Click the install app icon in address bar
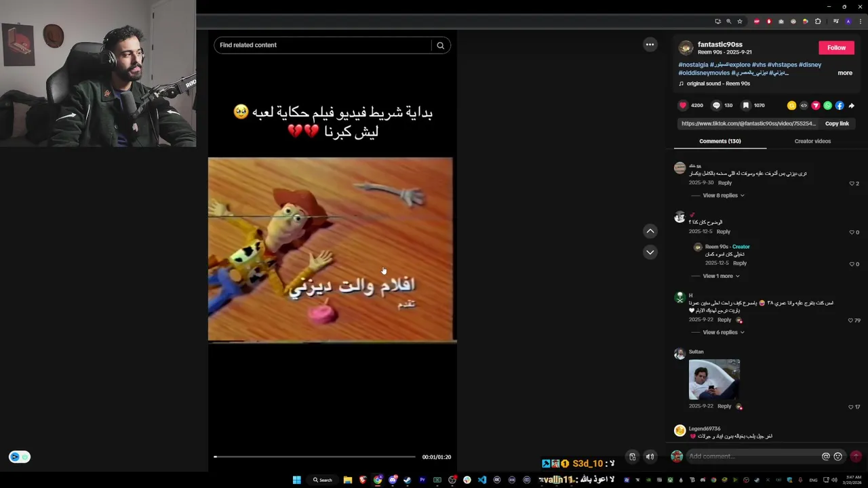 (x=718, y=21)
